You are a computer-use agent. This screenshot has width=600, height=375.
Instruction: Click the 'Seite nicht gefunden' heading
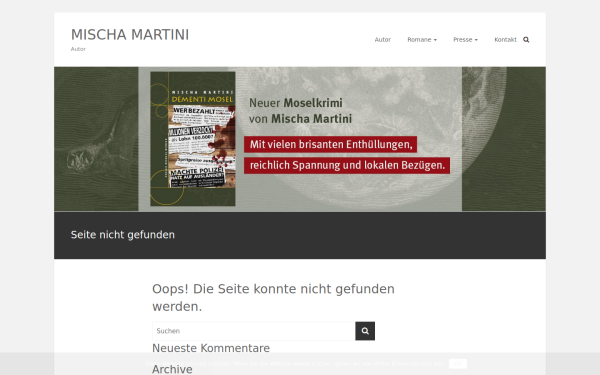123,235
